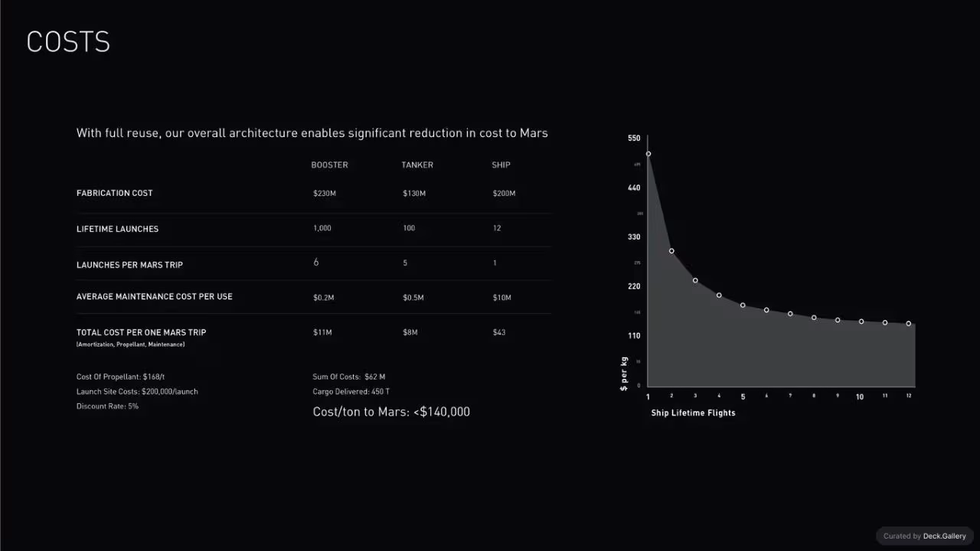
Task: Click the "FABRICATION COST" row label
Action: point(114,193)
